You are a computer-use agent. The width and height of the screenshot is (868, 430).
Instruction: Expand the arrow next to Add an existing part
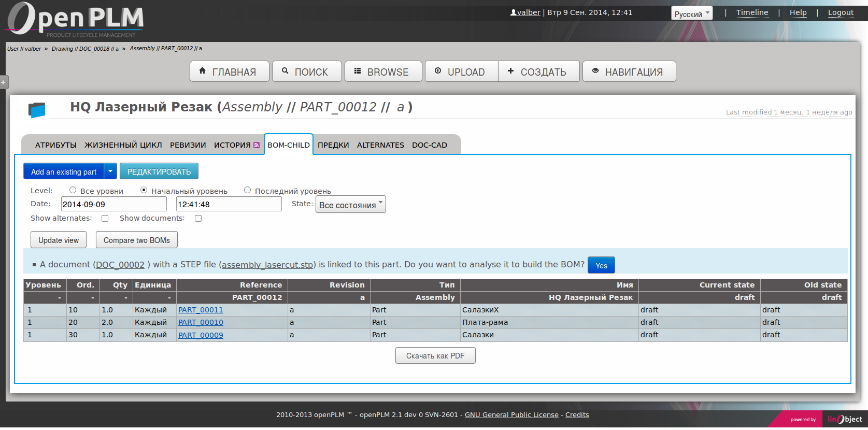pyautogui.click(x=110, y=171)
